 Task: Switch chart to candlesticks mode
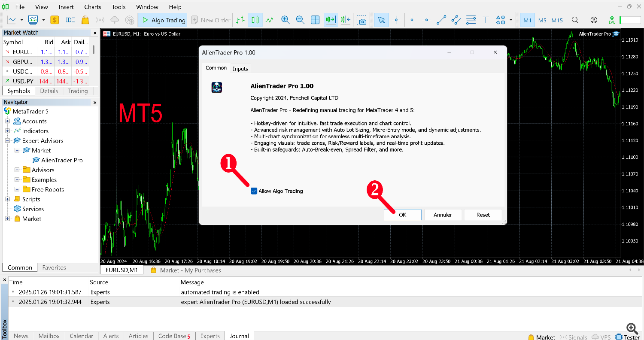tap(255, 20)
